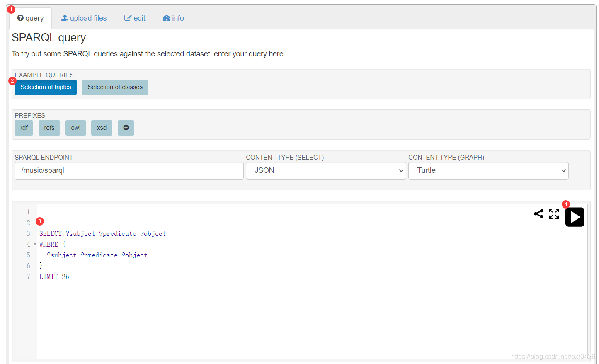Open the query tab
The height and width of the screenshot is (364, 599).
(31, 18)
